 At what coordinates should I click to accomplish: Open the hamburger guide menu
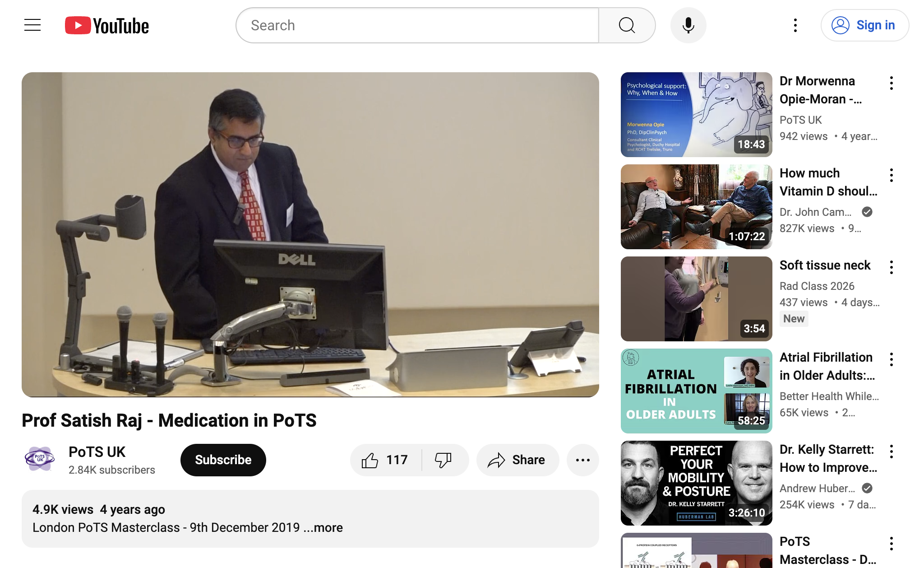pos(32,25)
